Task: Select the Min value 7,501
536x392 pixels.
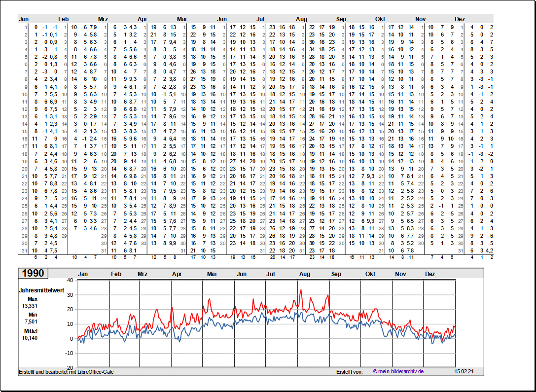Action: point(29,321)
